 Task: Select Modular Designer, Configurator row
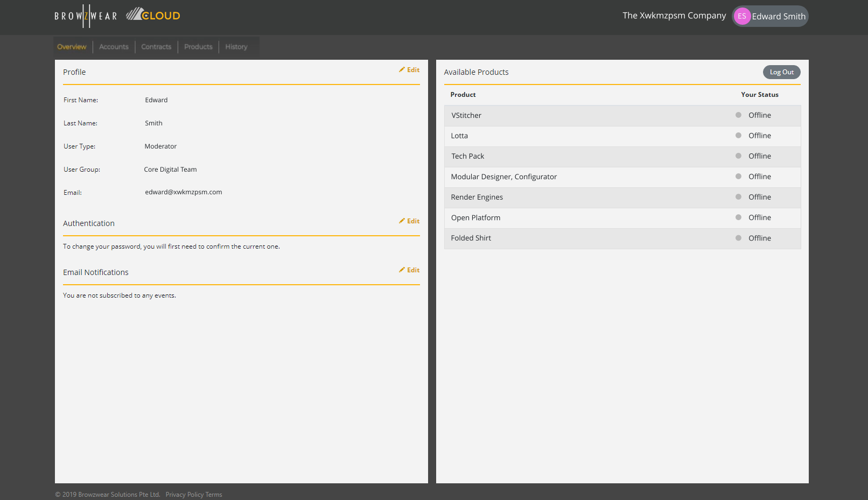coord(622,177)
